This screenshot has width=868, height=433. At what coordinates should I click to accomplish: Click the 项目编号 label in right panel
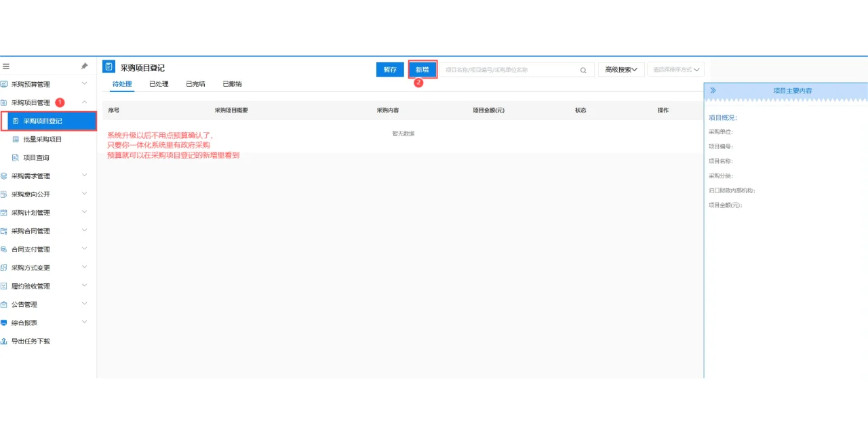tap(721, 146)
